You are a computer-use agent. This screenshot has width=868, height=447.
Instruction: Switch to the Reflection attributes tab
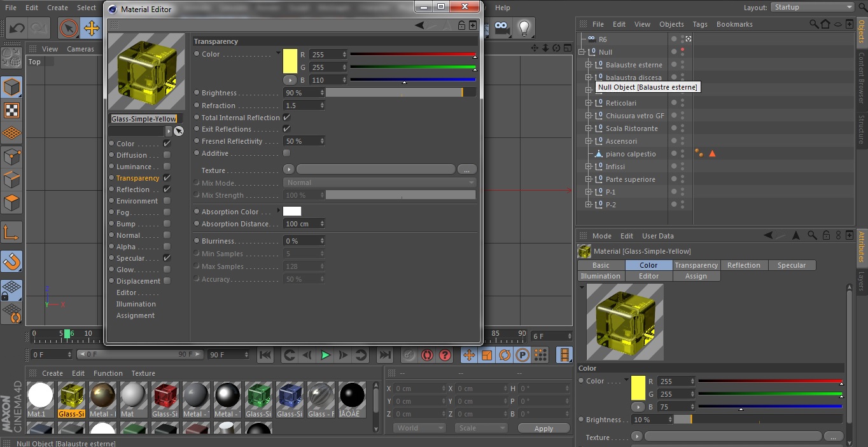click(744, 265)
